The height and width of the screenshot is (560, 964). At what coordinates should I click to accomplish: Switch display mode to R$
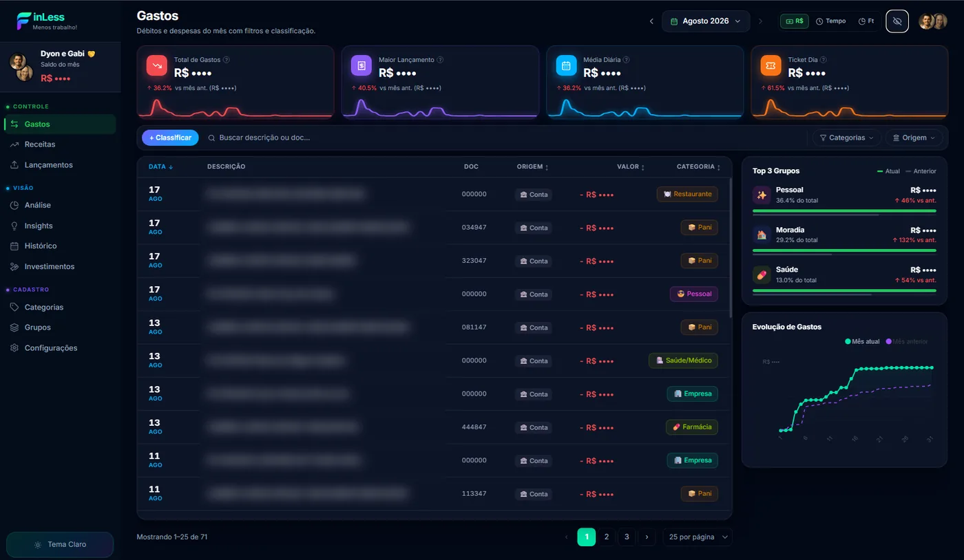(795, 21)
